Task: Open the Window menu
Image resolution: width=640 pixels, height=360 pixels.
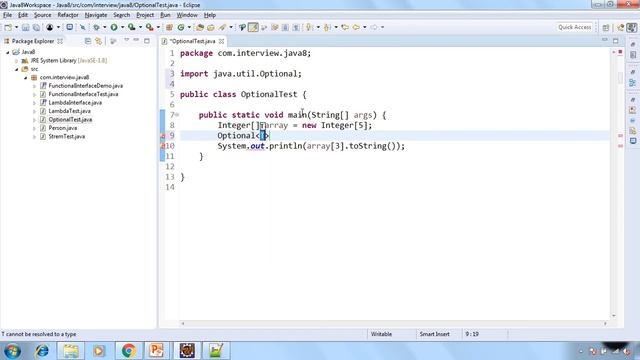Action: (x=187, y=15)
